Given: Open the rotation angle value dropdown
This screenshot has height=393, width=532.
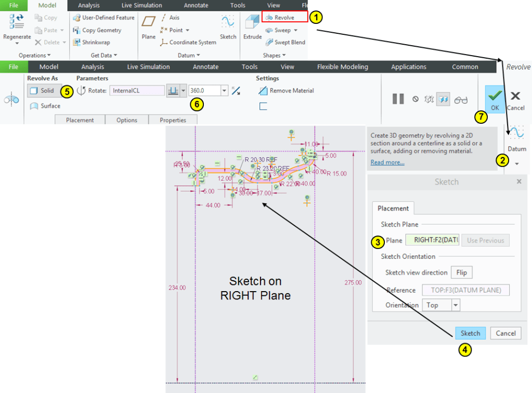Looking at the screenshot, I should (224, 90).
